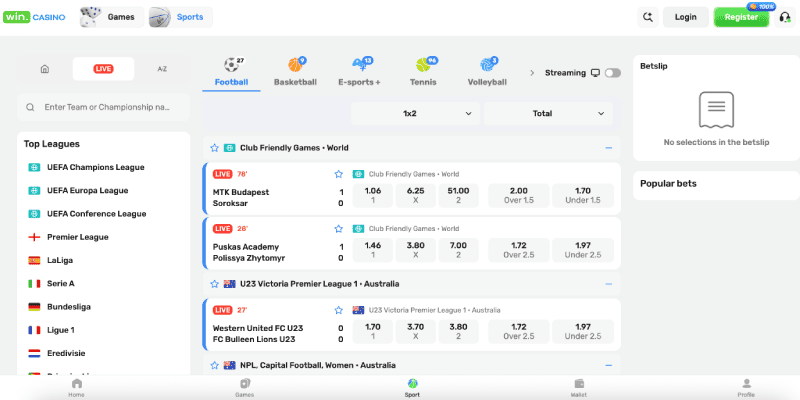Open the live support headset icon
800x400 pixels.
tap(785, 17)
